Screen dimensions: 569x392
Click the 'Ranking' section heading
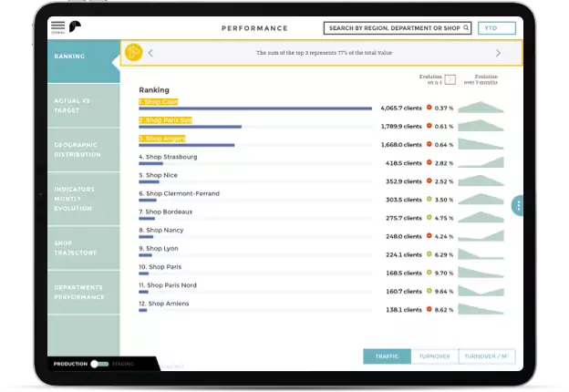pos(154,90)
